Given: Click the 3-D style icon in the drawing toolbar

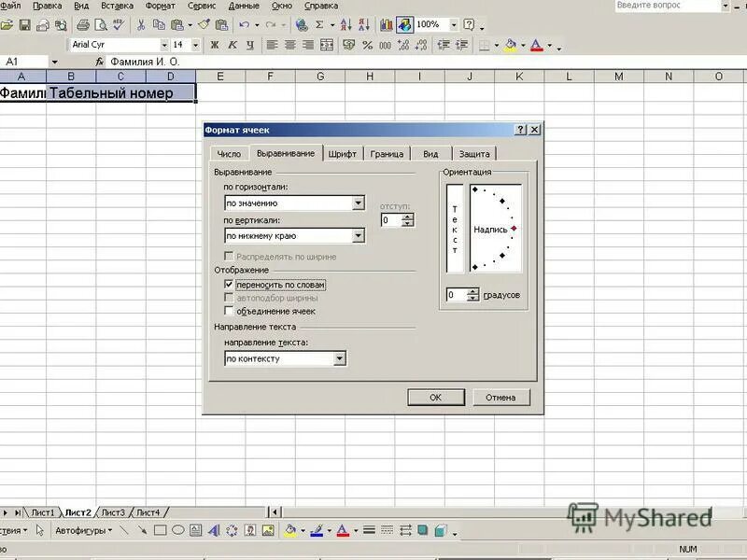Looking at the screenshot, I should tap(441, 530).
